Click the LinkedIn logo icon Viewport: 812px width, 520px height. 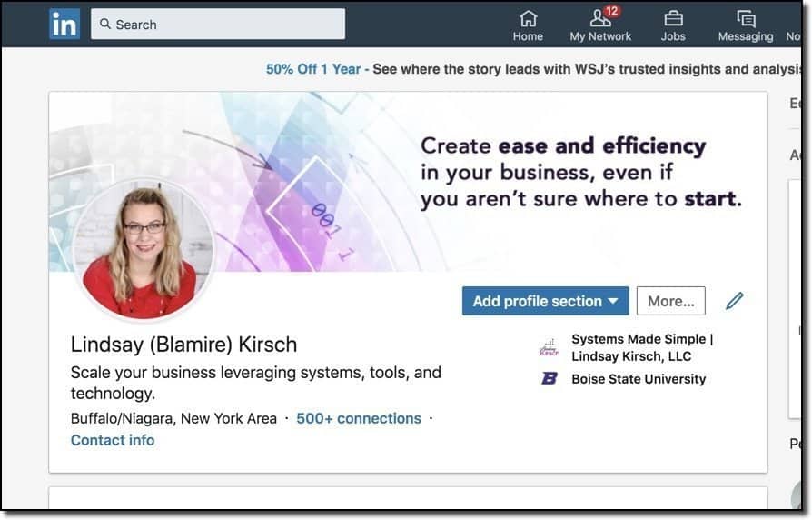tap(64, 24)
